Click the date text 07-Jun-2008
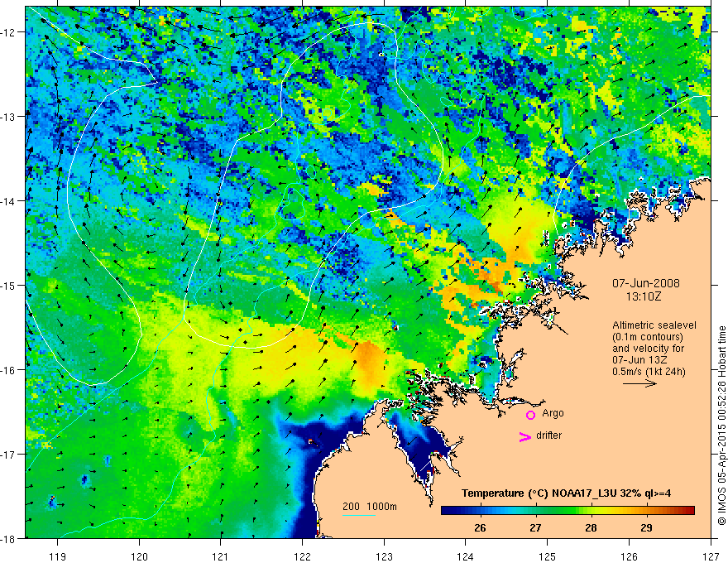Image resolution: width=728 pixels, height=563 pixels. (646, 283)
